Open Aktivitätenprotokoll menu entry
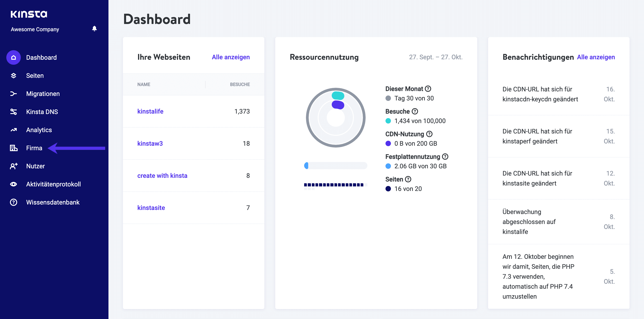 point(54,184)
